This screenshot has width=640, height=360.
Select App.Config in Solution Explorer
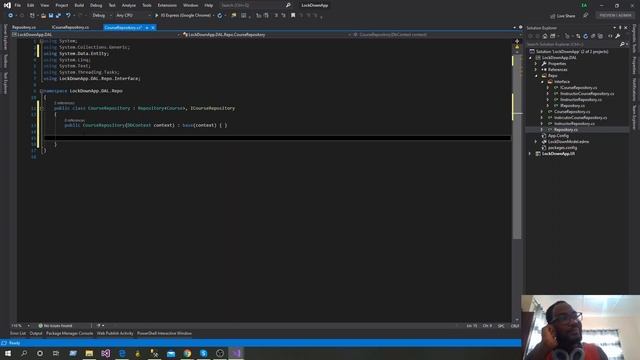558,136
